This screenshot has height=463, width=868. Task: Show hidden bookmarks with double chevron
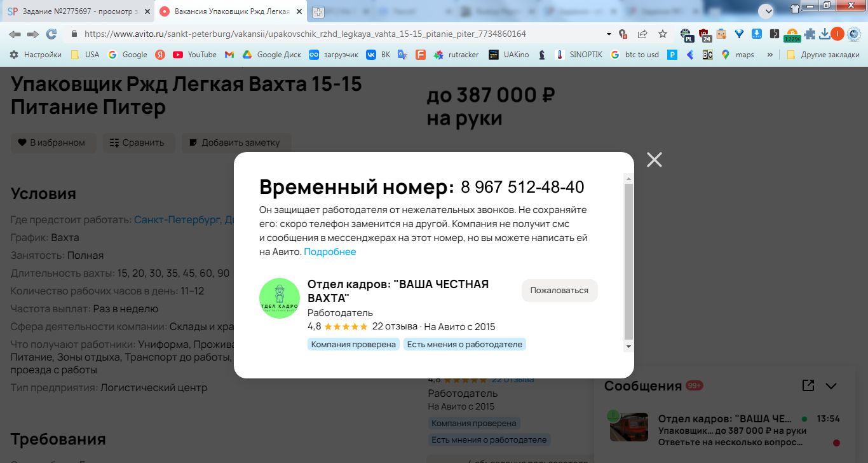pyautogui.click(x=770, y=55)
